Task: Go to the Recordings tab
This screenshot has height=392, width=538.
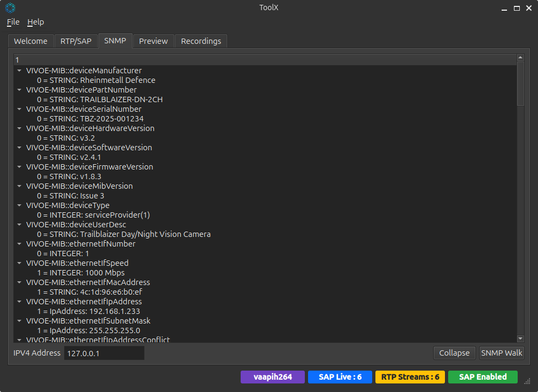Action: 201,41
